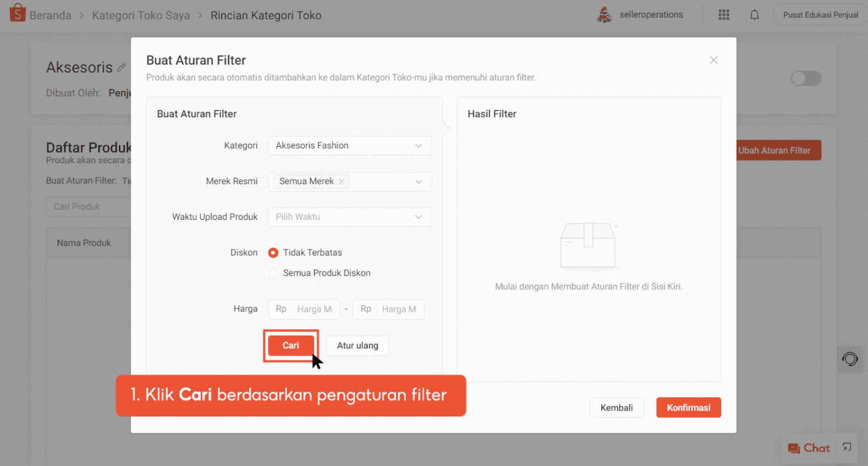Open the apps grid menu icon
Image resolution: width=868 pixels, height=466 pixels.
[x=724, y=15]
